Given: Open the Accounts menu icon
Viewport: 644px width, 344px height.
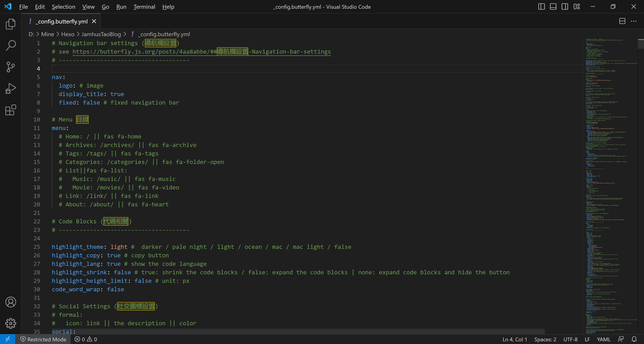Looking at the screenshot, I should 11,302.
